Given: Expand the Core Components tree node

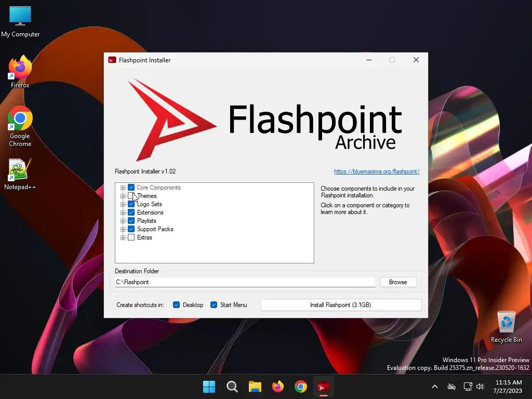Looking at the screenshot, I should 123,188.
